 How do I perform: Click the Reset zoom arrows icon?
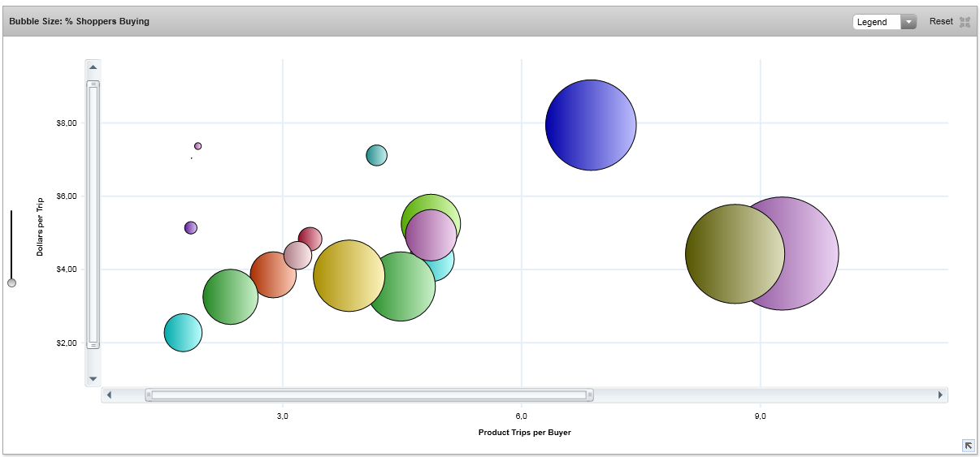click(x=965, y=22)
